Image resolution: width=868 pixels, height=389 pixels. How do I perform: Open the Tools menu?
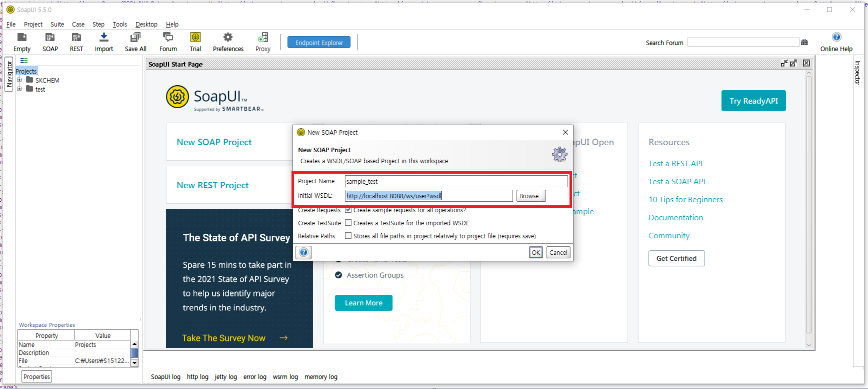click(x=119, y=24)
